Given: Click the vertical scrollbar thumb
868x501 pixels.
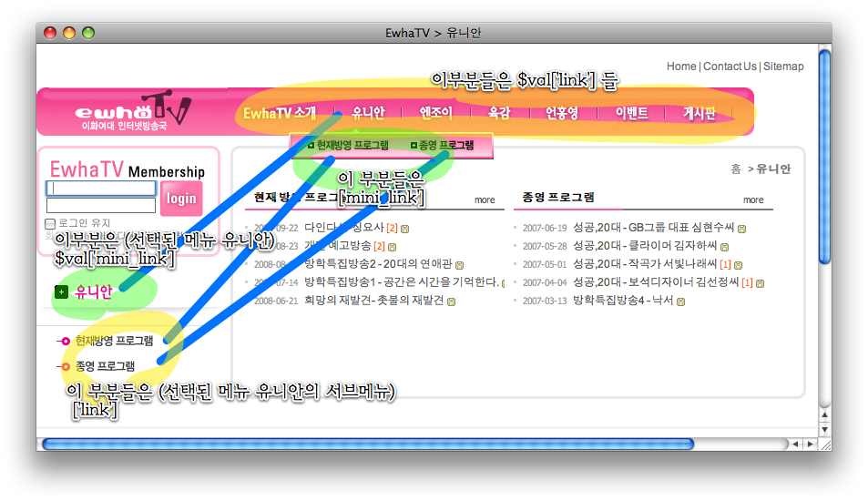Looking at the screenshot, I should [825, 157].
